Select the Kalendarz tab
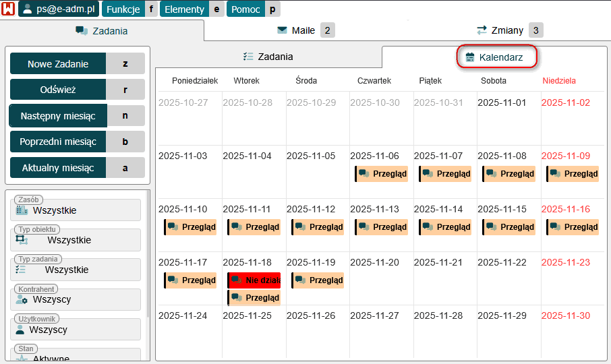 [x=496, y=57]
